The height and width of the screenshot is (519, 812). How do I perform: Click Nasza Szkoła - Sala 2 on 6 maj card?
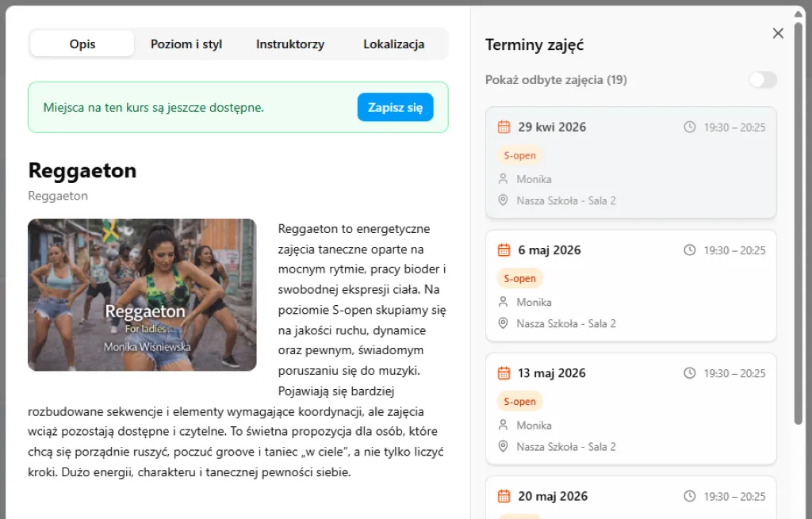coord(566,324)
